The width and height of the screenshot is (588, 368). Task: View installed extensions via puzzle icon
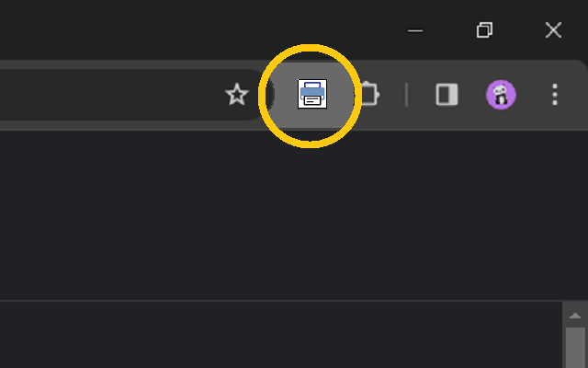pyautogui.click(x=369, y=94)
